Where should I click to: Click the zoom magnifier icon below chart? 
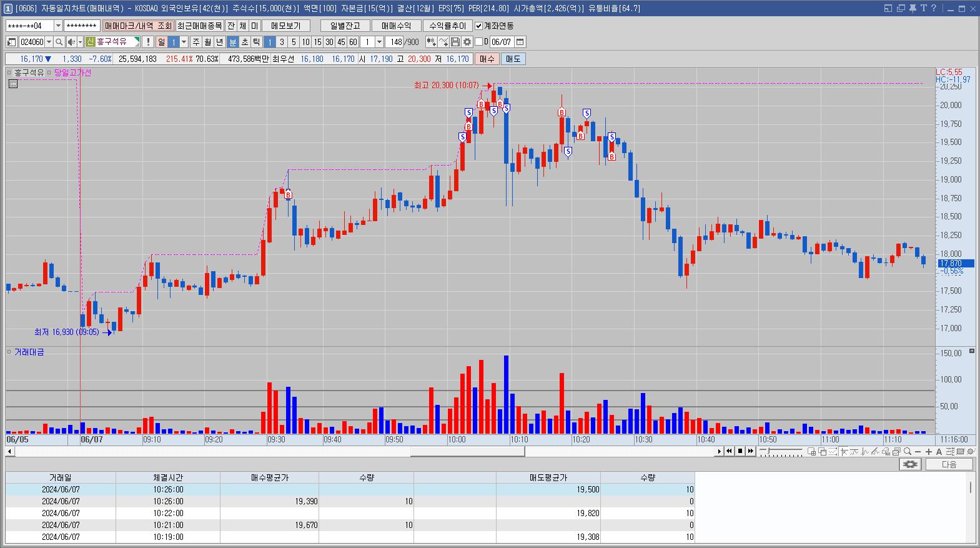coord(907,451)
